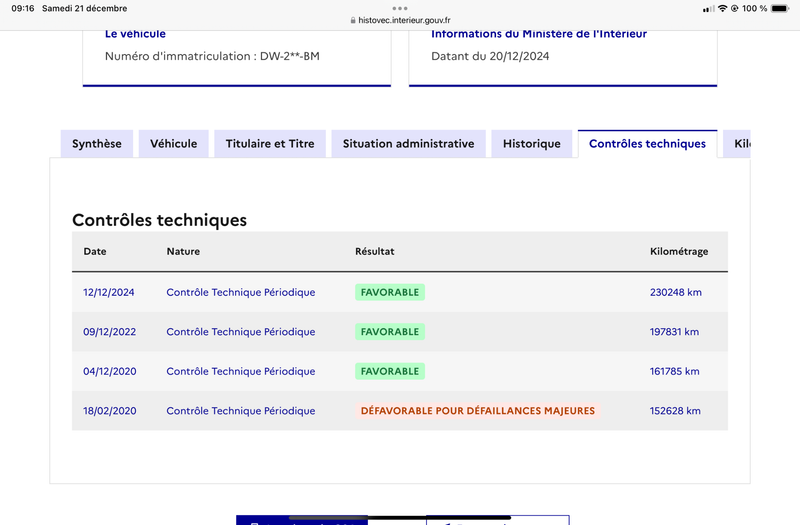Click FAVORABLE badge for 09/12/2022
Screen dimensions: 800x525
390,332
